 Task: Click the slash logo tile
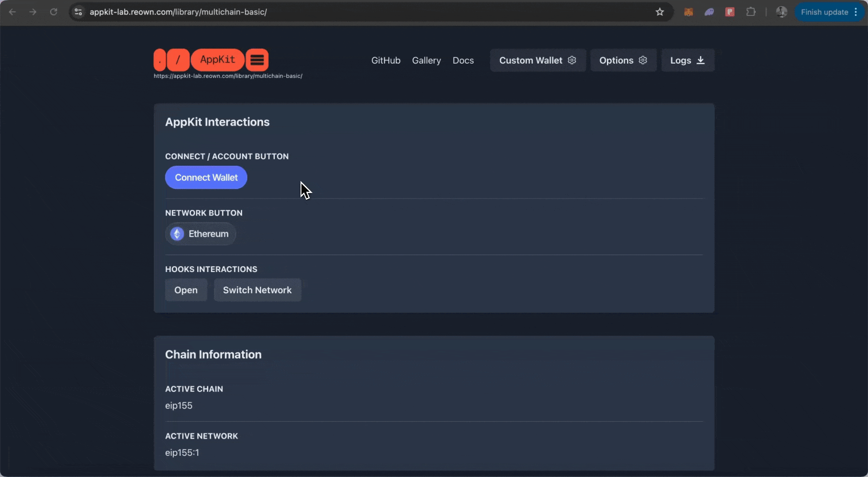coord(178,60)
